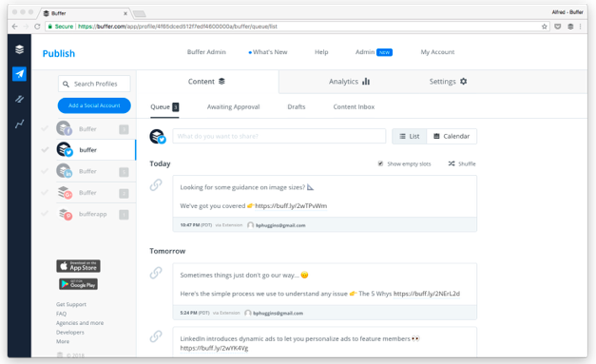The image size is (596, 364).
Task: Bookmark page with the star icon
Action: pyautogui.click(x=545, y=27)
